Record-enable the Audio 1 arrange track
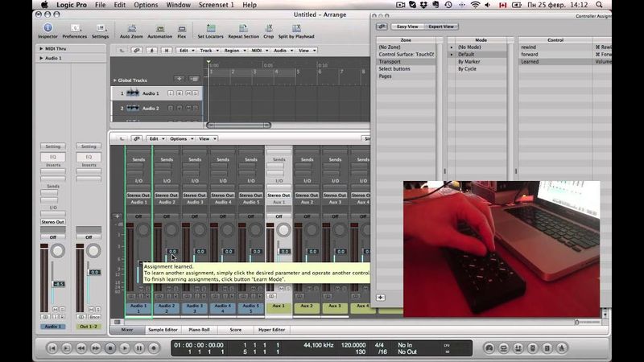The image size is (644, 362). coord(180,93)
